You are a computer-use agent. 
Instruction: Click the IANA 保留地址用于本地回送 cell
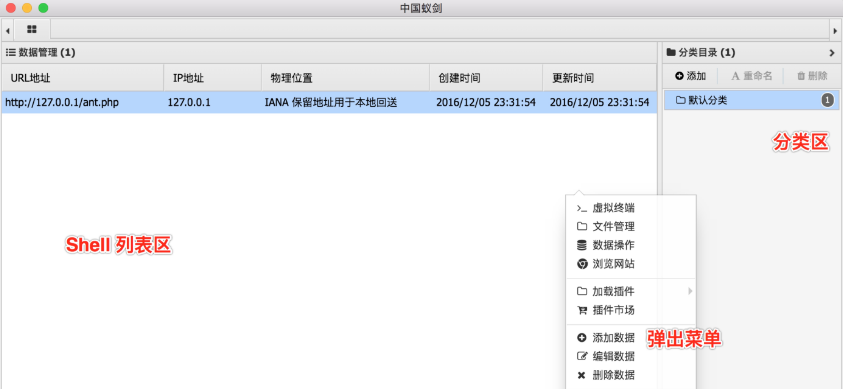(x=331, y=103)
